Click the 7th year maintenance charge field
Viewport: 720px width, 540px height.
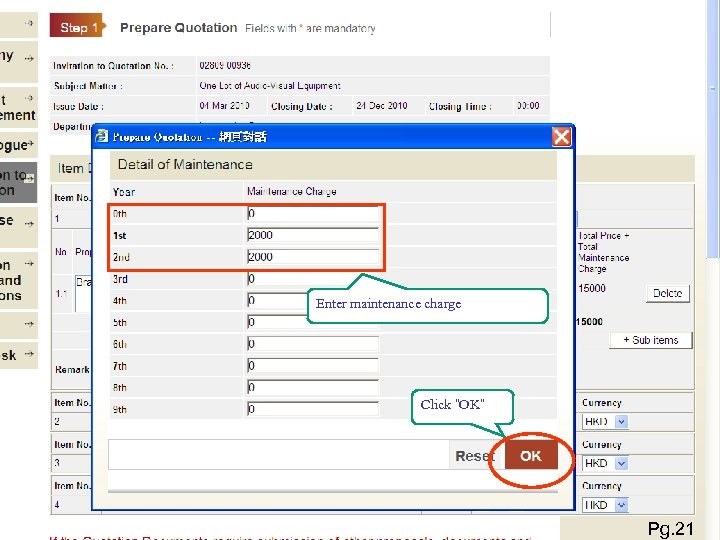pos(313,366)
